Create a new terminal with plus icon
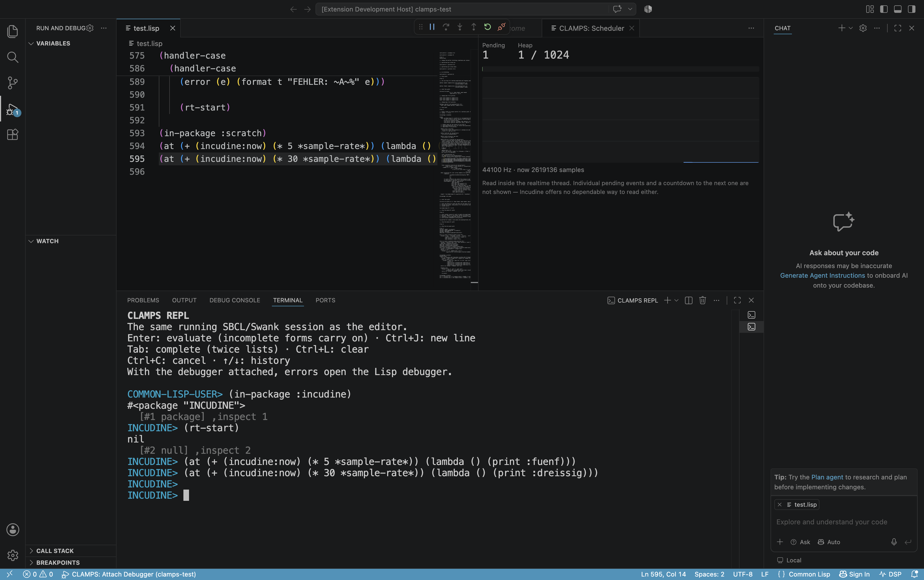Viewport: 924px width, 580px height. point(667,300)
